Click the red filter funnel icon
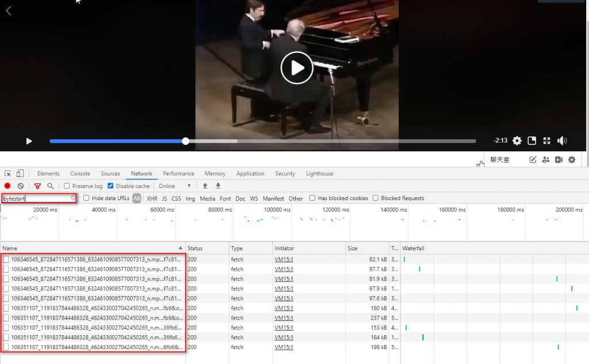589x364 pixels. (37, 186)
